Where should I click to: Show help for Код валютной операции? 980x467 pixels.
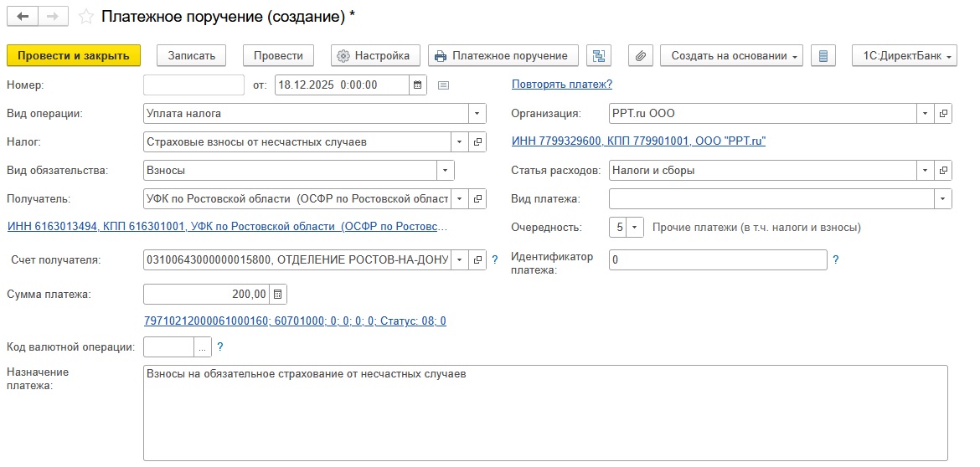[x=219, y=346]
